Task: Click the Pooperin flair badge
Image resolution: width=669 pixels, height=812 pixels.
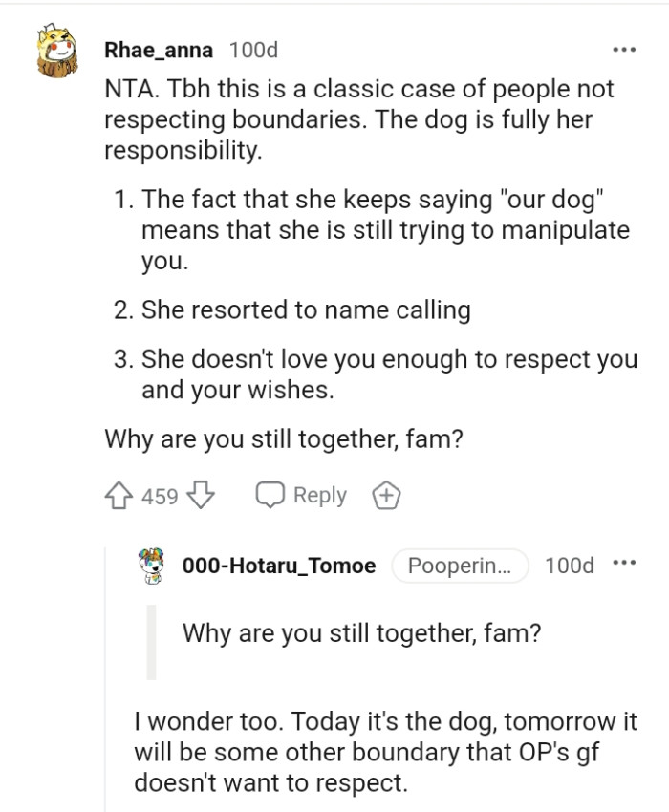Action: point(460,566)
